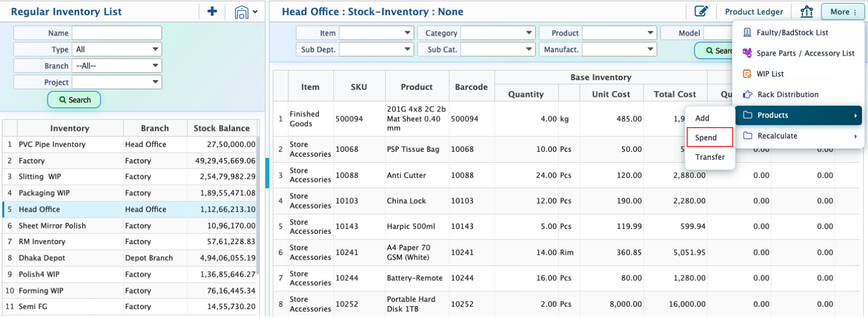Select Dhaka Depot inventory
868x317 pixels.
(x=130, y=258)
